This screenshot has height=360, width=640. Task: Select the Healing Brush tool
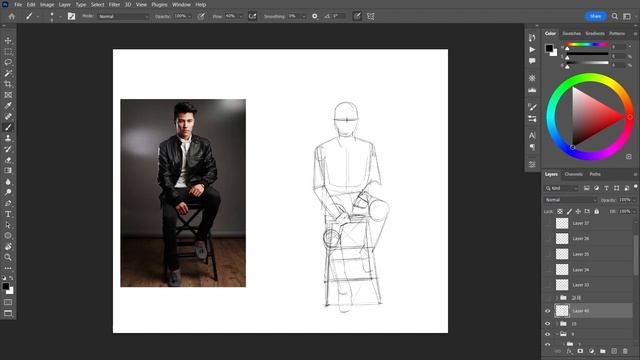8,116
